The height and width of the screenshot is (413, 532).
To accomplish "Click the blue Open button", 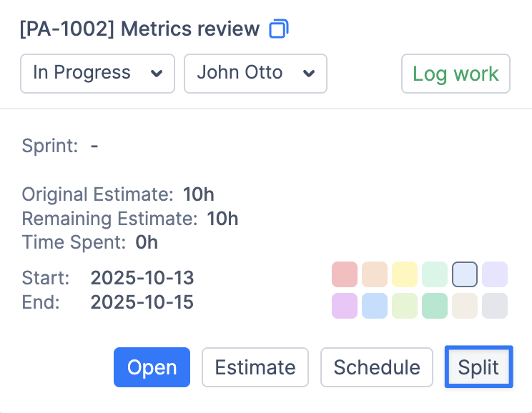I will tap(152, 367).
